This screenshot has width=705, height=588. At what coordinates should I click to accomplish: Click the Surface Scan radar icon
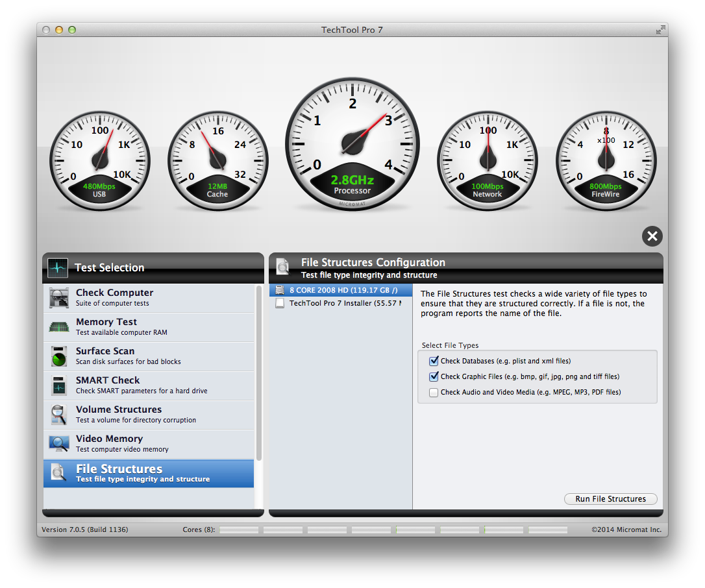coord(59,356)
